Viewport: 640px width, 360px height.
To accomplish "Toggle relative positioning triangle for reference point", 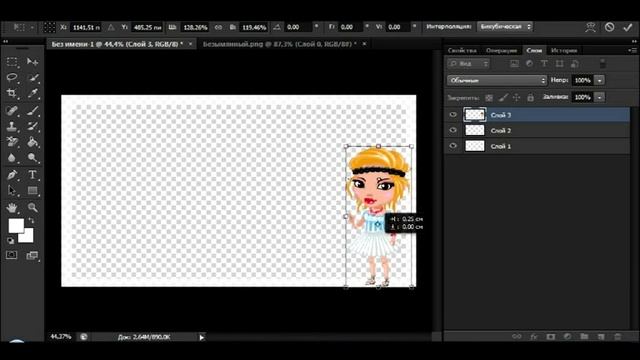I will coord(111,27).
